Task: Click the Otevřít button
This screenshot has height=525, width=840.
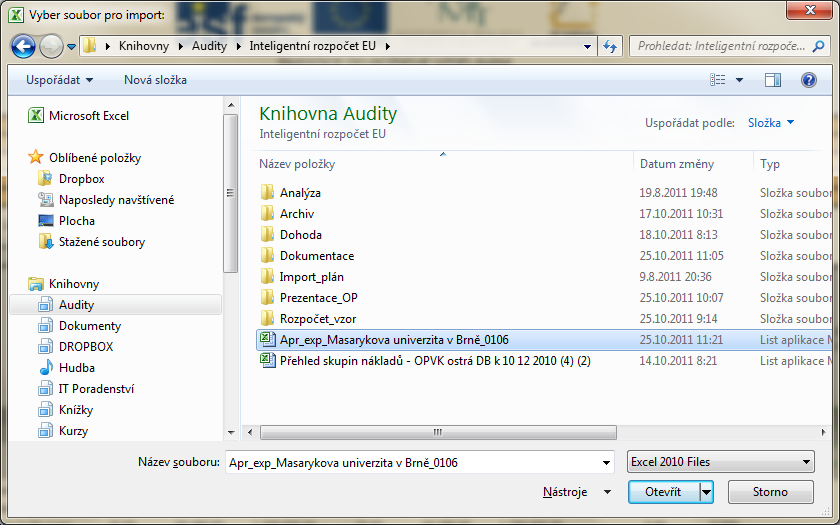Action: [x=663, y=492]
